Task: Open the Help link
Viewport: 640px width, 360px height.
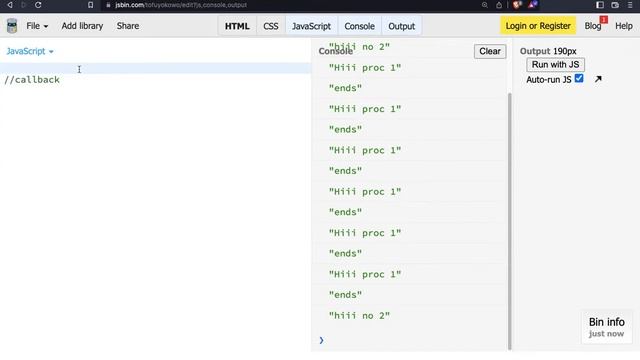Action: [x=624, y=26]
